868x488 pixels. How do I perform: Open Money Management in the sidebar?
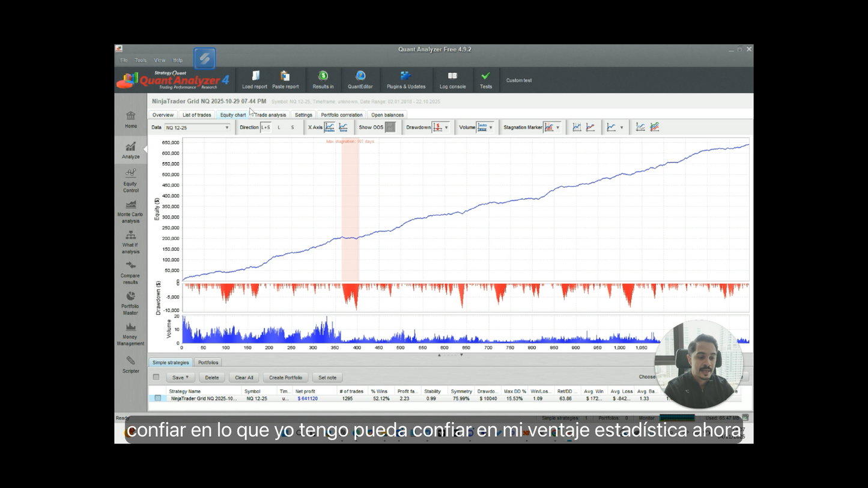point(131,334)
